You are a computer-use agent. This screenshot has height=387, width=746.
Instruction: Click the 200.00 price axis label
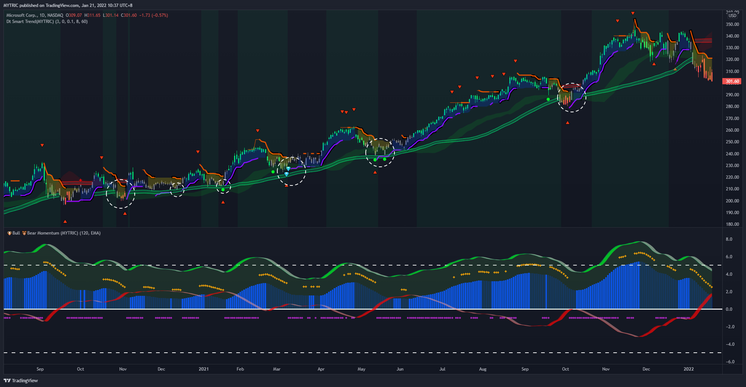tap(732, 201)
